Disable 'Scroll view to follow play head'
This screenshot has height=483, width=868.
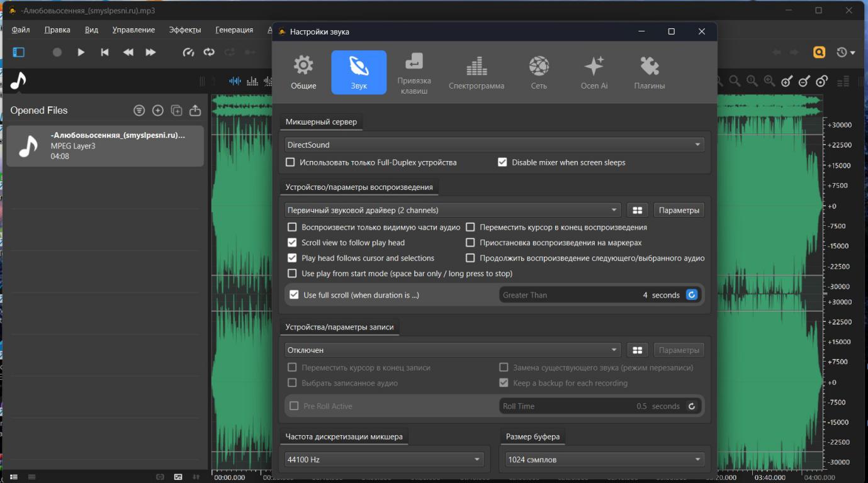pyautogui.click(x=292, y=243)
